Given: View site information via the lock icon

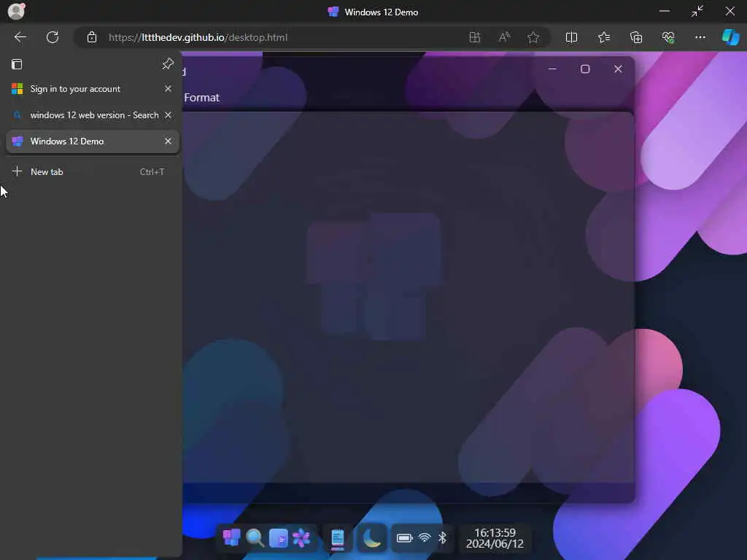Looking at the screenshot, I should coord(92,37).
